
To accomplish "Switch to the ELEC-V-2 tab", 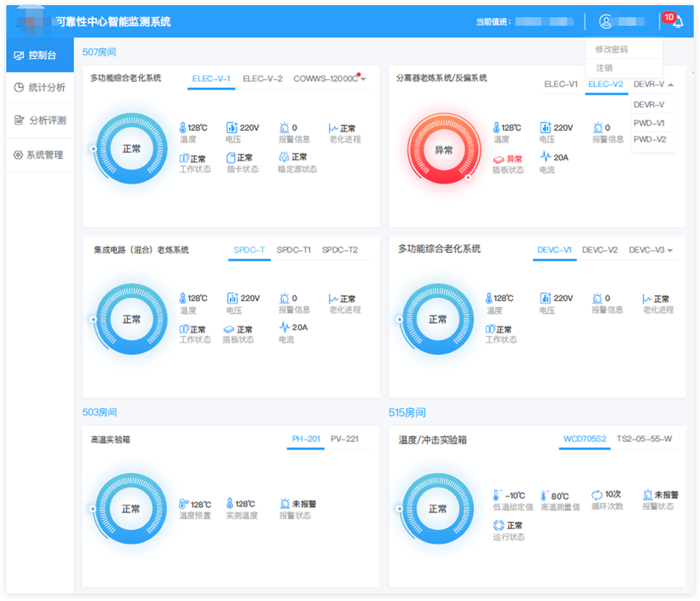I will tap(262, 78).
